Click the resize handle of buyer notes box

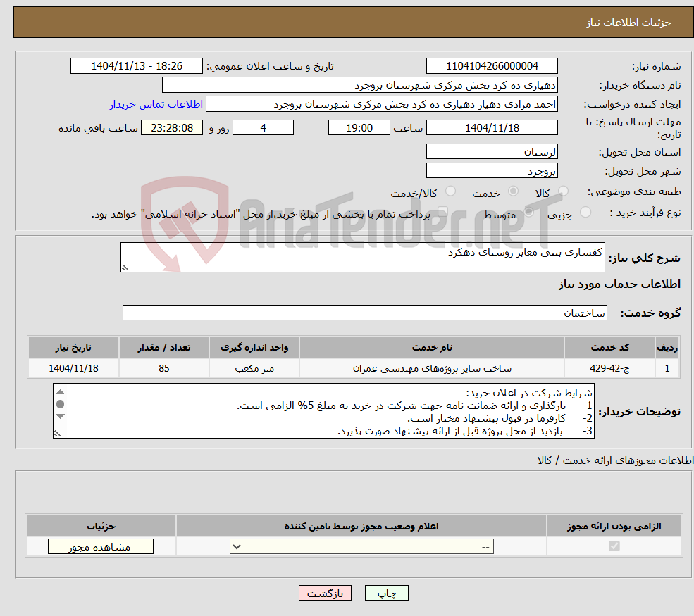[x=57, y=434]
